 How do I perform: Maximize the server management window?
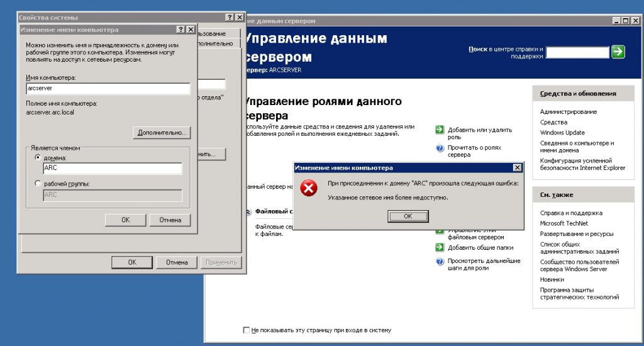tap(626, 21)
